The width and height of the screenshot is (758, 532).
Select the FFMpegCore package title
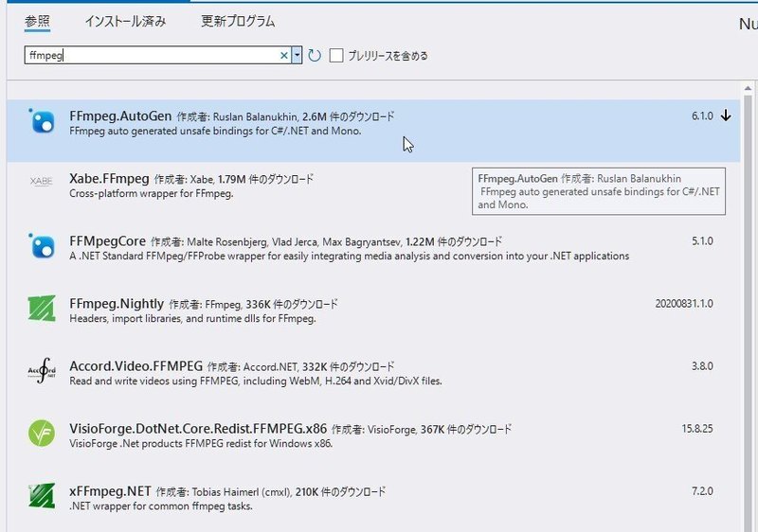tap(107, 240)
